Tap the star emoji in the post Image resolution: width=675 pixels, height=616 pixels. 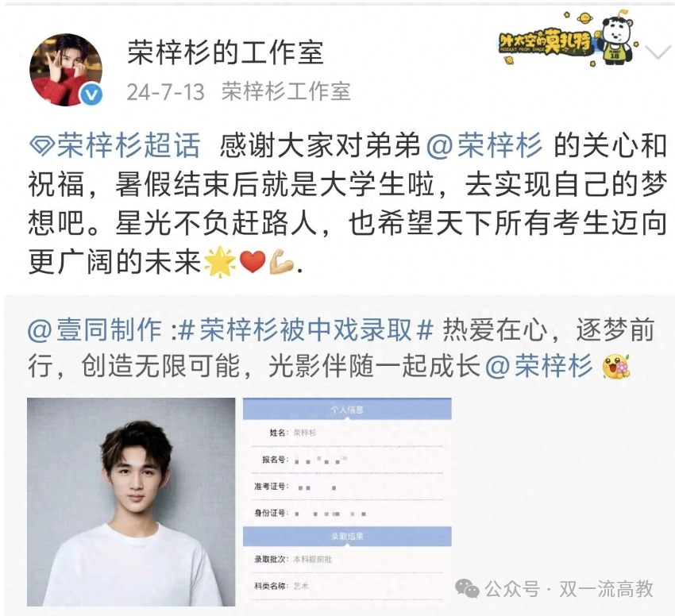pyautogui.click(x=219, y=262)
